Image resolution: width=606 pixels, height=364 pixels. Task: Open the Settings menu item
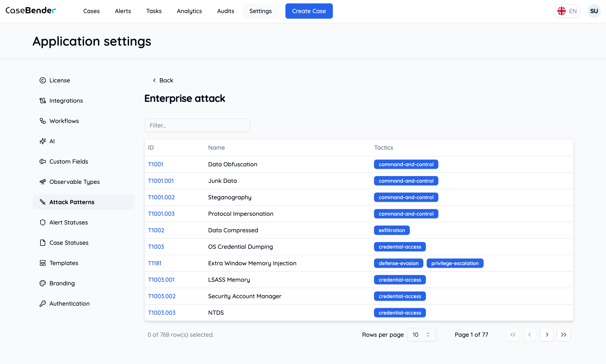pos(260,11)
